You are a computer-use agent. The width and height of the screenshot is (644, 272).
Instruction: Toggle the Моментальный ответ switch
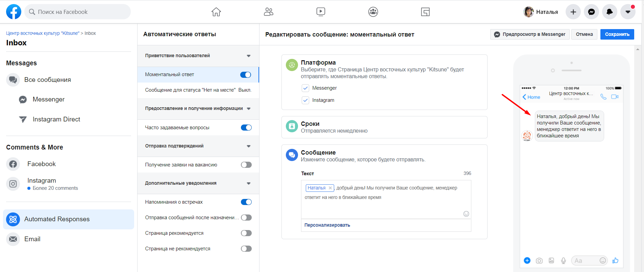(246, 75)
